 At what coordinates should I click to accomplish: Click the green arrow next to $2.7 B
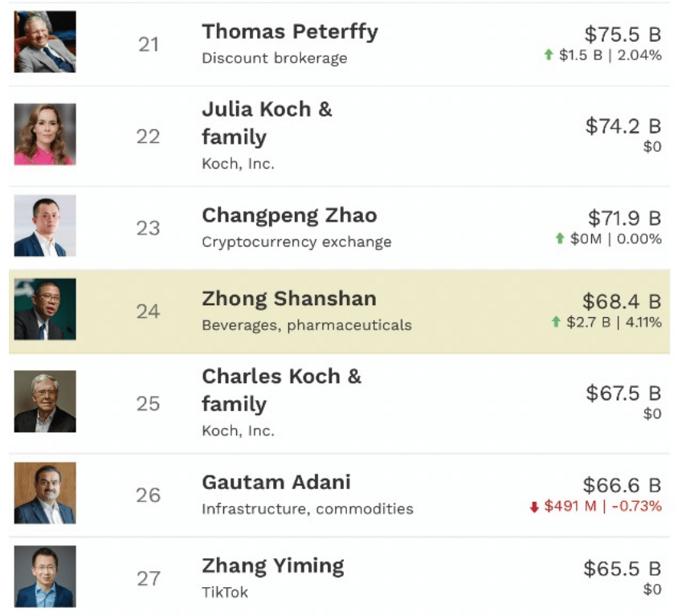pos(557,322)
